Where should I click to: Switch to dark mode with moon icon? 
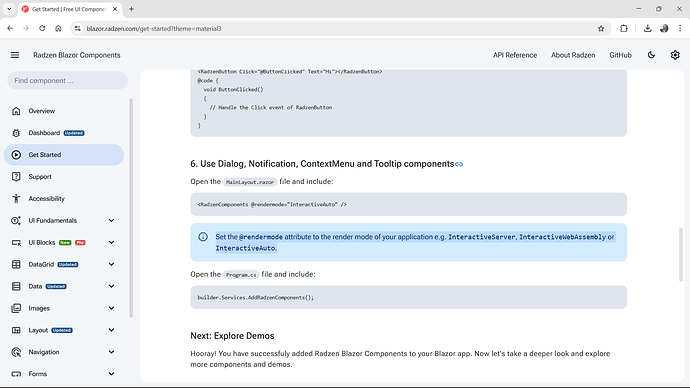(x=651, y=55)
